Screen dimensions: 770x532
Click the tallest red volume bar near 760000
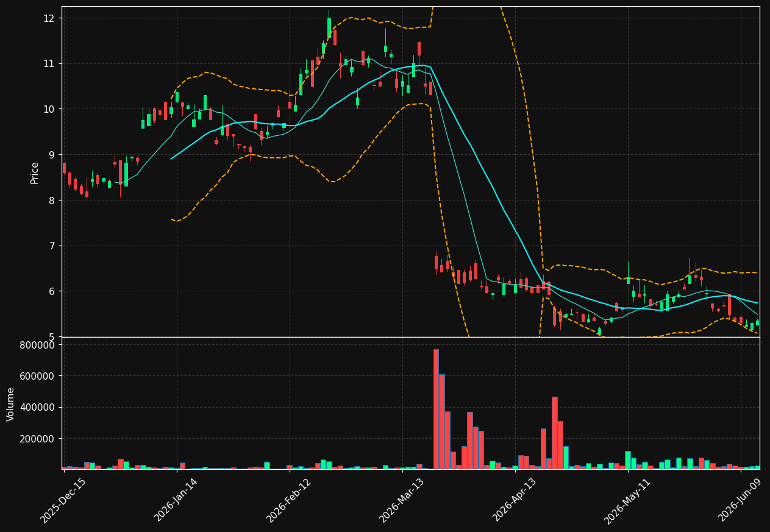pyautogui.click(x=436, y=409)
